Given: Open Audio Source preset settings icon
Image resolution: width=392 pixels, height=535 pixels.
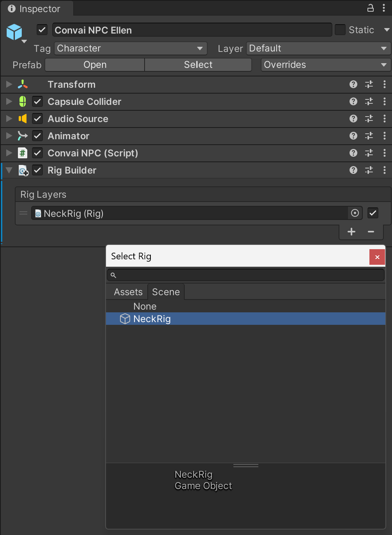Looking at the screenshot, I should pos(369,119).
